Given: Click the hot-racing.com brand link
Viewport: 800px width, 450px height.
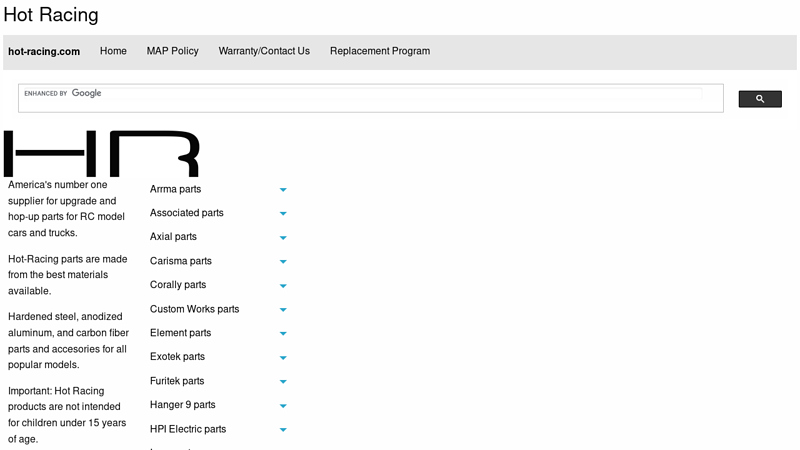Looking at the screenshot, I should coord(44,51).
